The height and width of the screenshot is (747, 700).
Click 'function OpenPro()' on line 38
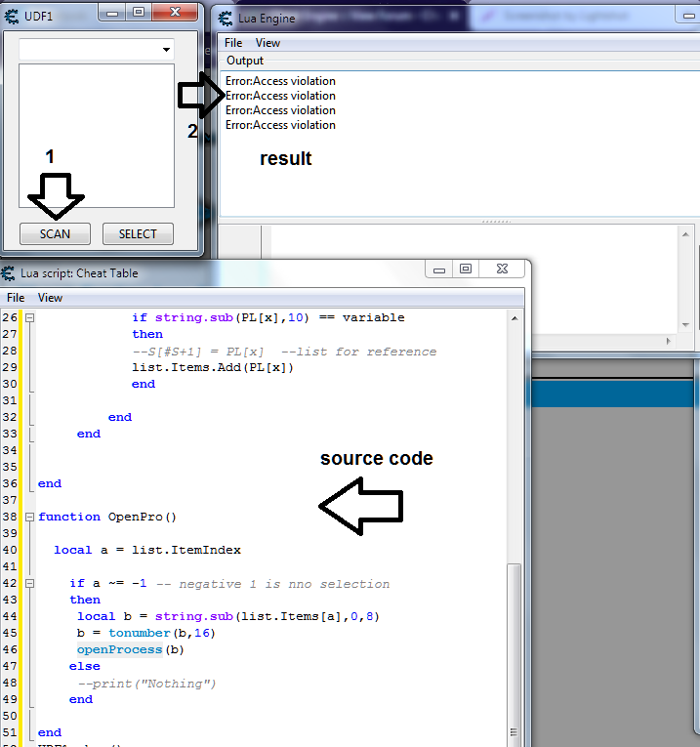[107, 517]
